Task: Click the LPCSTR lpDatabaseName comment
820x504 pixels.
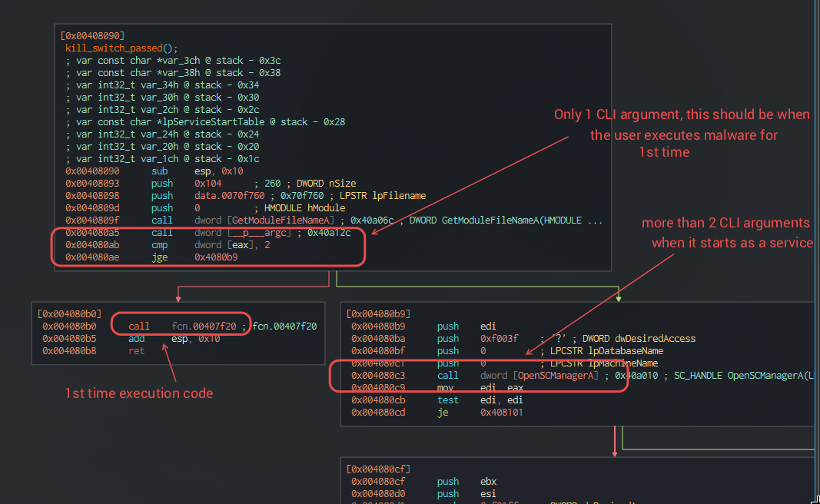Action: coord(606,351)
